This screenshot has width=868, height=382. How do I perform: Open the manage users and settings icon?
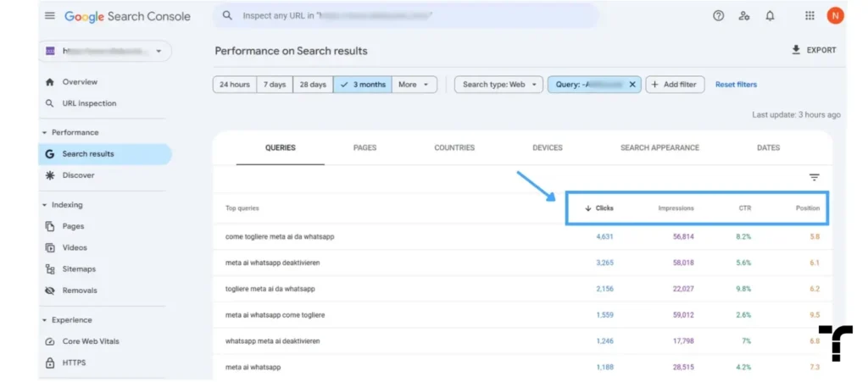(744, 16)
